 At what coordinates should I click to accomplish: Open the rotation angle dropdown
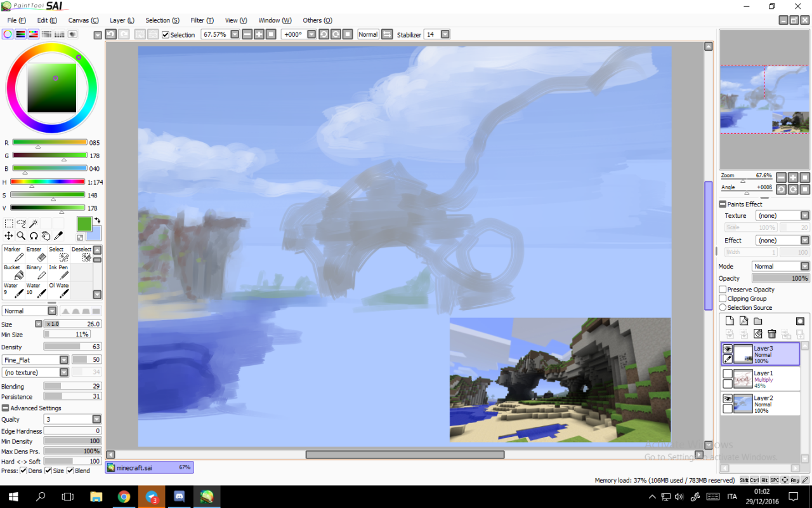pos(311,34)
